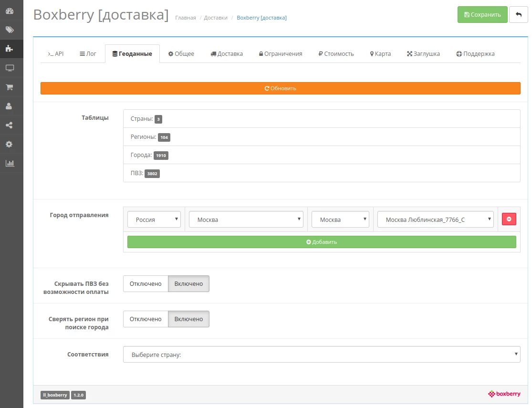Switch to the Ограничения tab
The image size is (532, 408).
[x=281, y=53]
